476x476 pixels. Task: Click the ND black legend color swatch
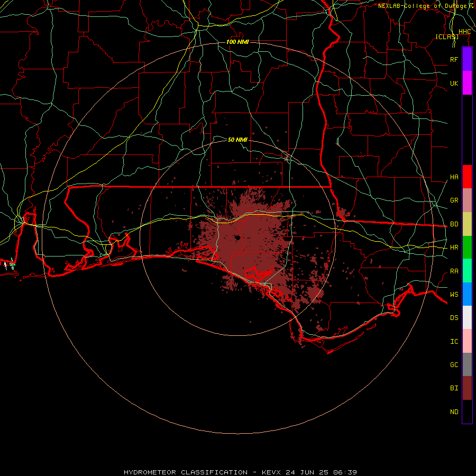pyautogui.click(x=467, y=411)
